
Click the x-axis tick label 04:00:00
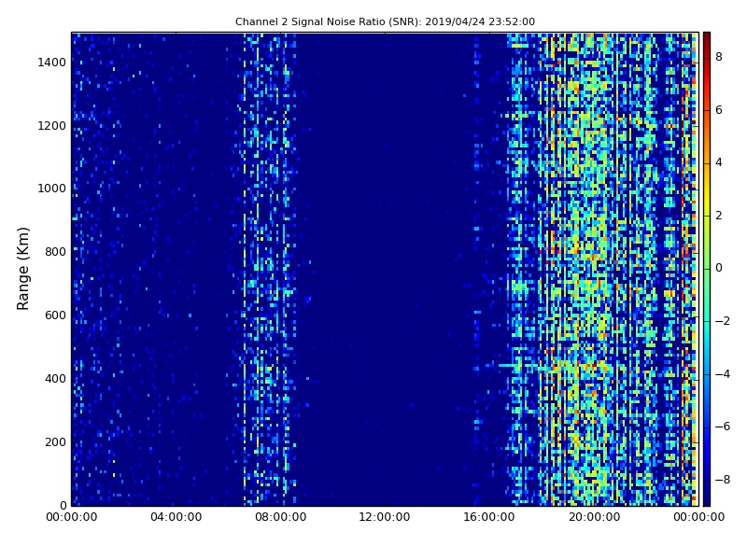[x=176, y=517]
